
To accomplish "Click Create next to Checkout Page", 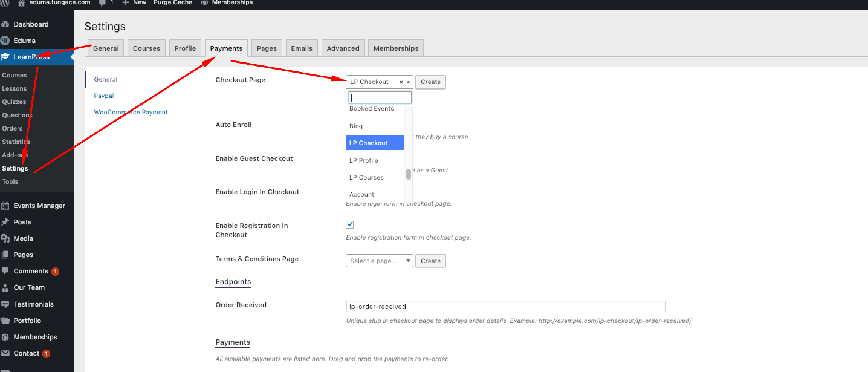I will 430,82.
